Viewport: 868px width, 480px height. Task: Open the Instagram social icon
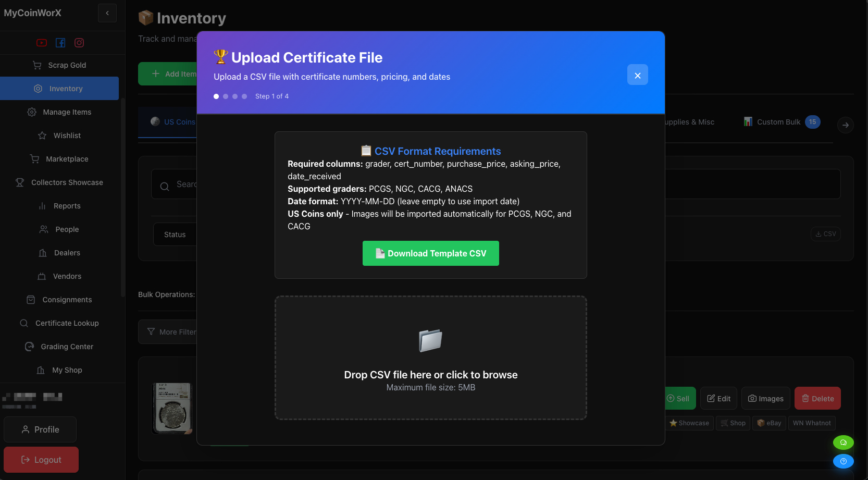(79, 43)
